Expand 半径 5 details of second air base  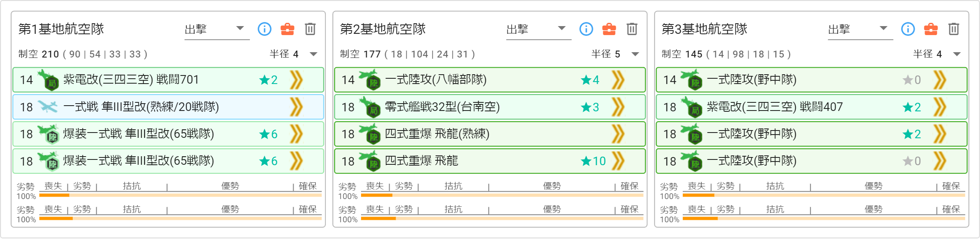(x=635, y=54)
